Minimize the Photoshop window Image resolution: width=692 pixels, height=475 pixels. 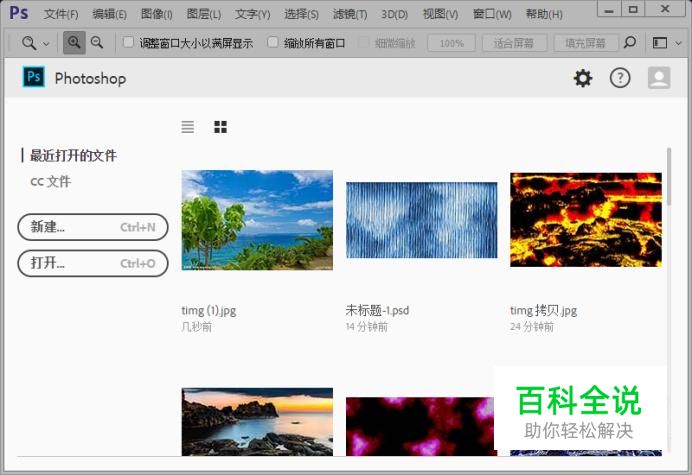(x=609, y=9)
